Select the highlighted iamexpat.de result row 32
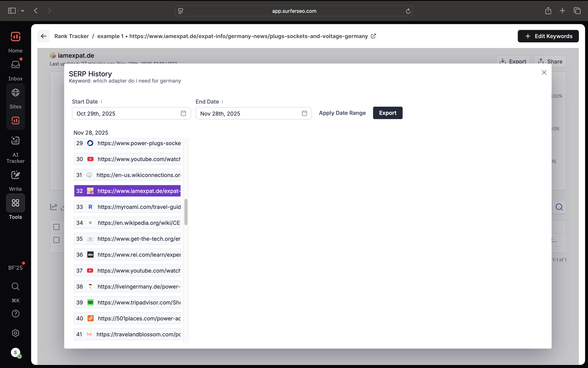Viewport: 588px width, 368px height. tap(127, 191)
